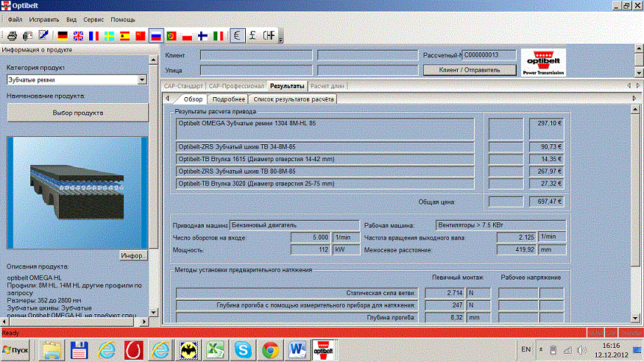Click the first Улица input field
The image size is (644, 362).
256,70
